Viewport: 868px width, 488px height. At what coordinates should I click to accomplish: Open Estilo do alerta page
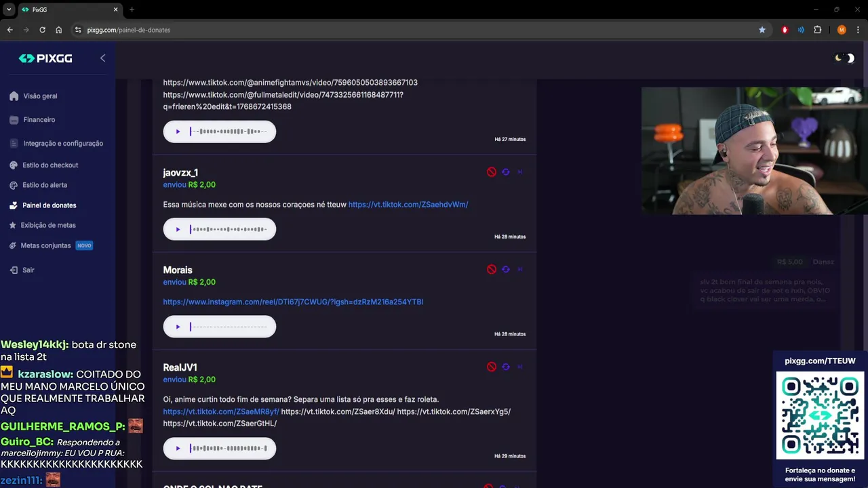45,185
